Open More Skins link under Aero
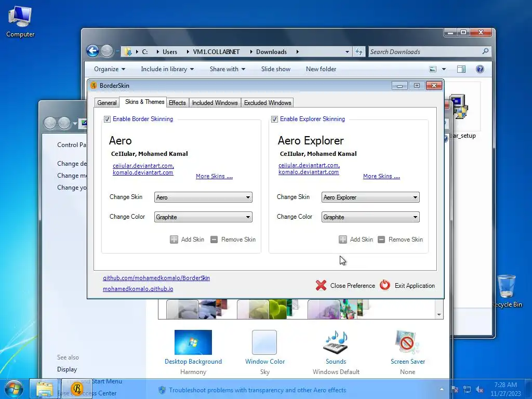Image resolution: width=532 pixels, height=399 pixels. 214,176
